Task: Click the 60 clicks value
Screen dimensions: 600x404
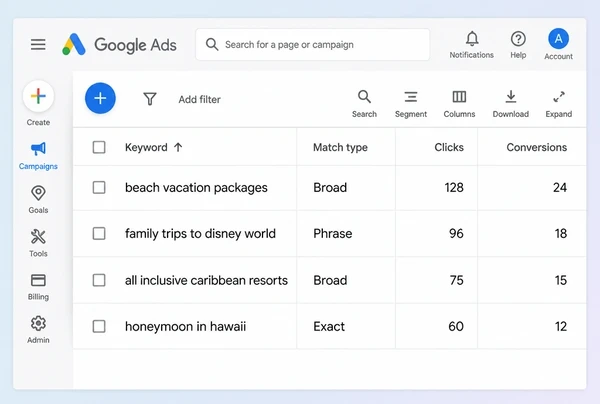Action: pyautogui.click(x=456, y=326)
